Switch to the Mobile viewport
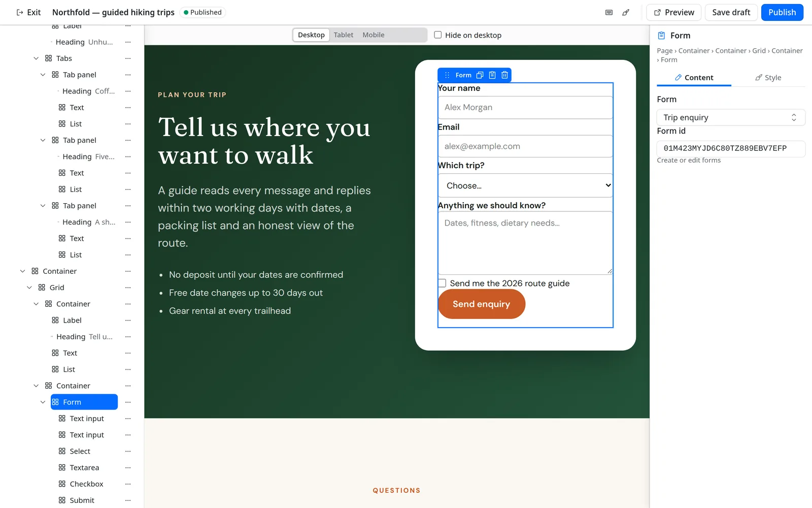This screenshot has width=812, height=508. (x=374, y=35)
